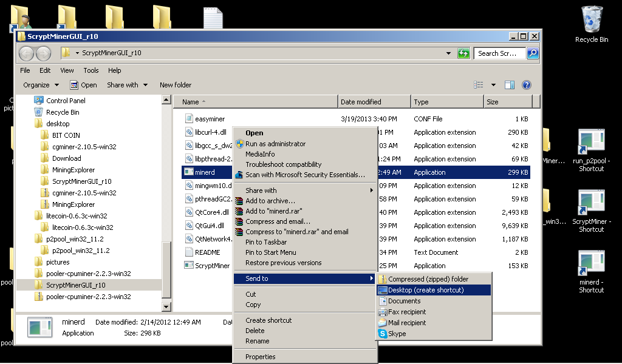Click the green Refresh button in address bar
This screenshot has height=364, width=622.
coord(463,53)
